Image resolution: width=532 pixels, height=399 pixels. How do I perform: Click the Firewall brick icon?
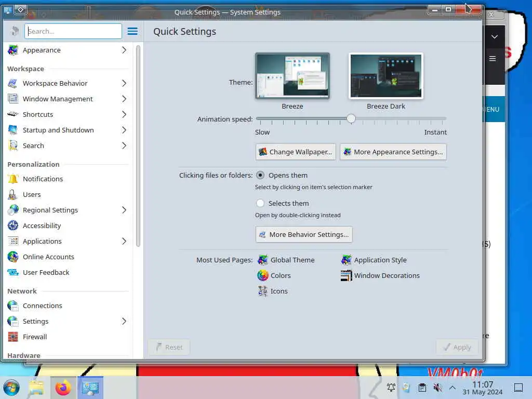(x=13, y=337)
